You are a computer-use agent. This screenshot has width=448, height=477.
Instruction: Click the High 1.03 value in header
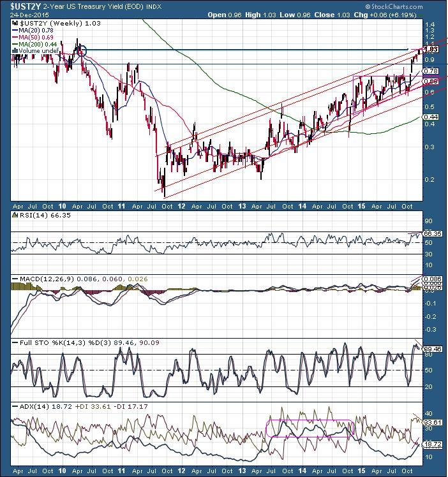pos(260,15)
